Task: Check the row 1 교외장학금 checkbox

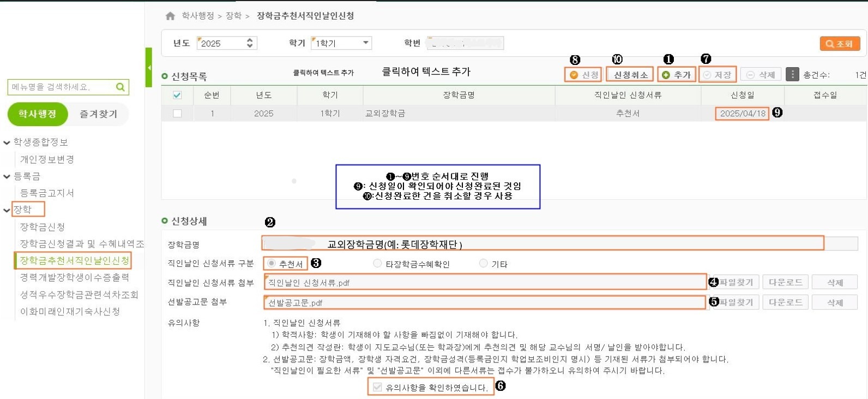Action: pyautogui.click(x=177, y=114)
